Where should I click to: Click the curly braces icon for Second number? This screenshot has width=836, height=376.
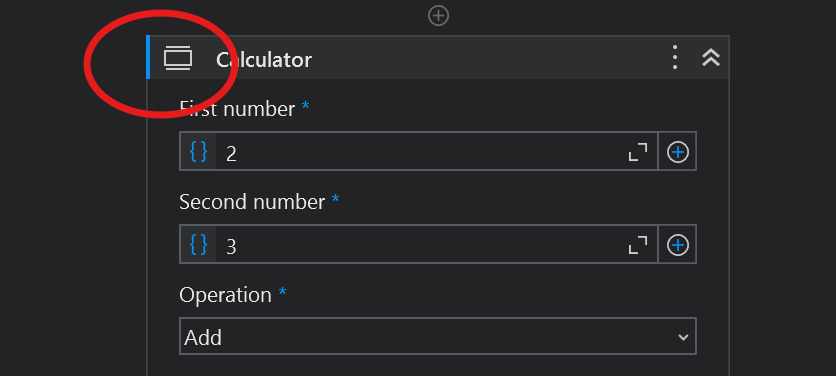198,244
